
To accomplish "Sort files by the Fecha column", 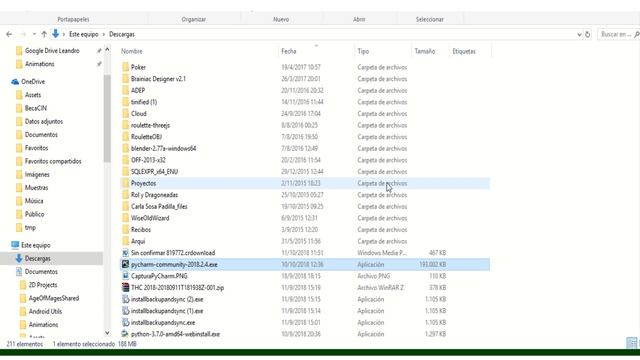I will click(289, 51).
